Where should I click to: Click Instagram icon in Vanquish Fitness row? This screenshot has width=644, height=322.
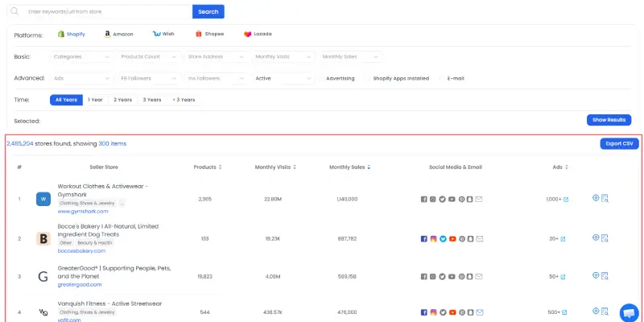433,312
